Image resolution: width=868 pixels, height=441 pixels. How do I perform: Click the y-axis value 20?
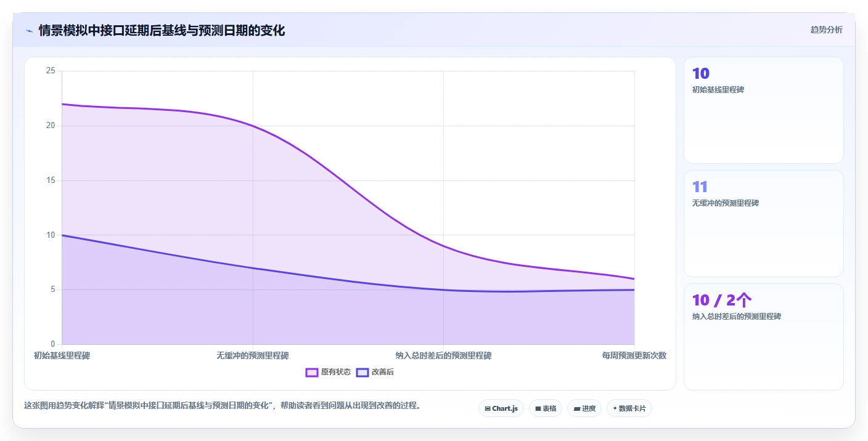point(51,126)
